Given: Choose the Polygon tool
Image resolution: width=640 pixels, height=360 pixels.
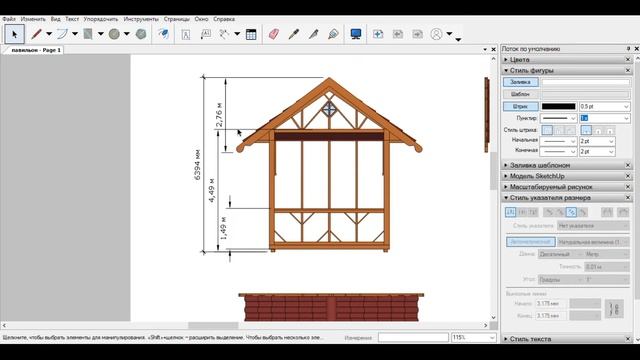Looking at the screenshot, I should pos(141,34).
